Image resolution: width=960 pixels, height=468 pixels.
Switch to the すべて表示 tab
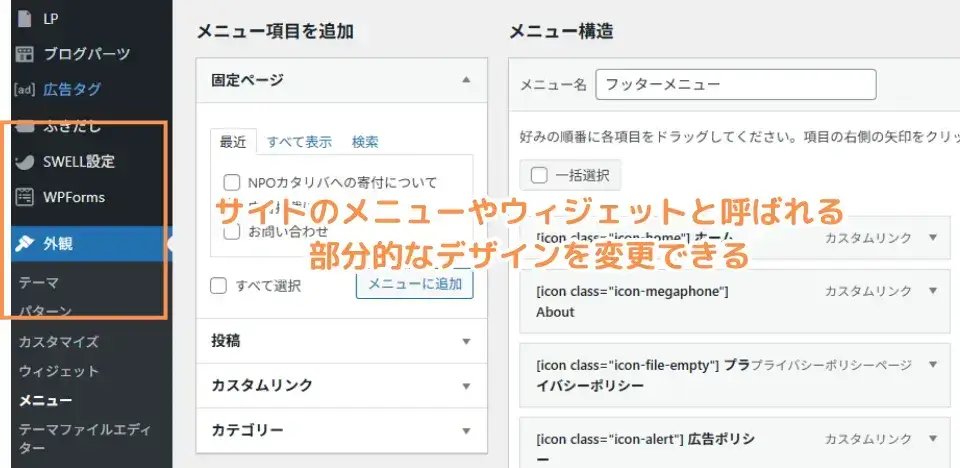pos(299,142)
